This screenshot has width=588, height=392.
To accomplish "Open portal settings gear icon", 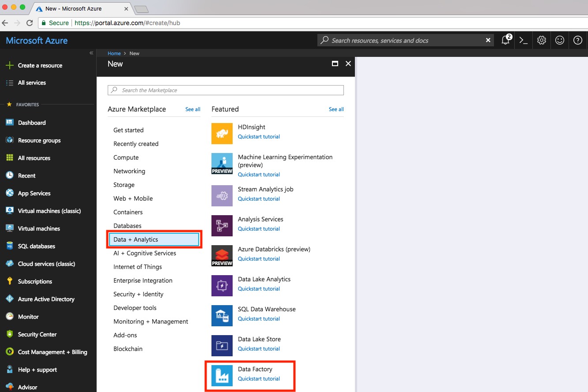I will 542,40.
